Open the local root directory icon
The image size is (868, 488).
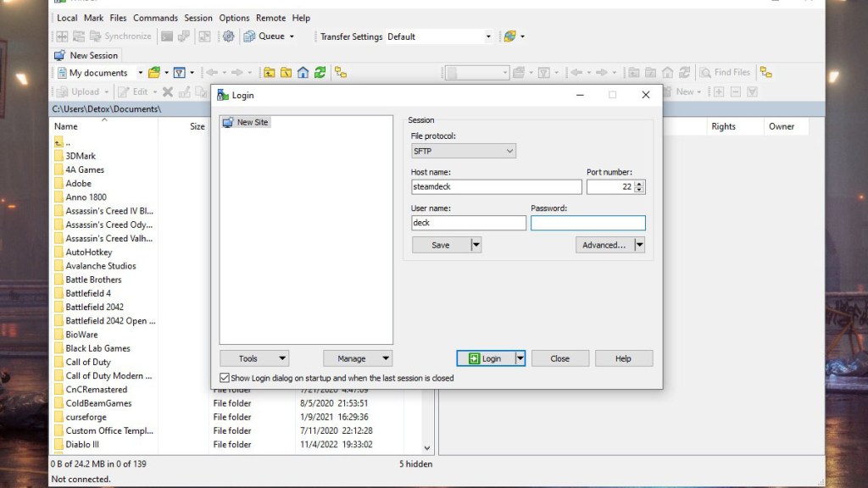(287, 73)
